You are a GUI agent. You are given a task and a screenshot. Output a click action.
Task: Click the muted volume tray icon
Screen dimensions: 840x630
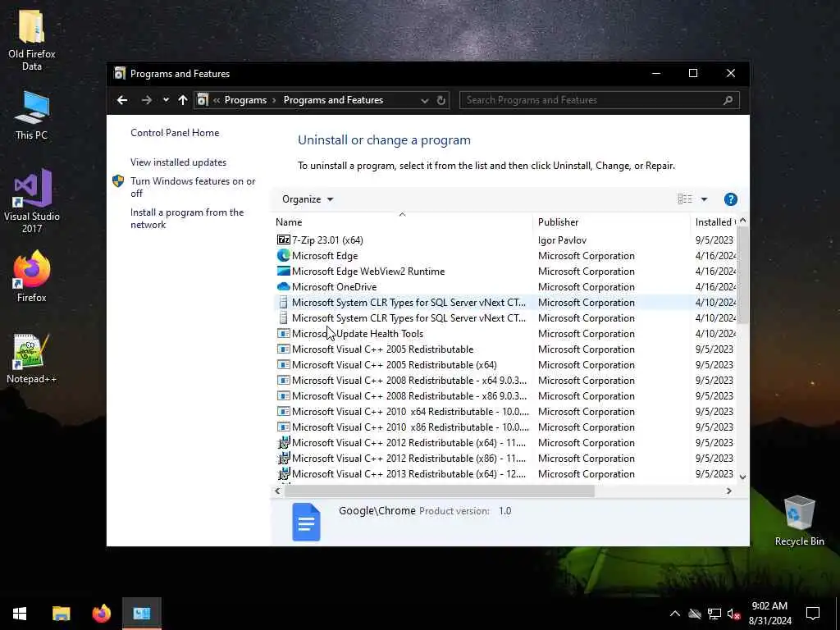click(x=734, y=614)
